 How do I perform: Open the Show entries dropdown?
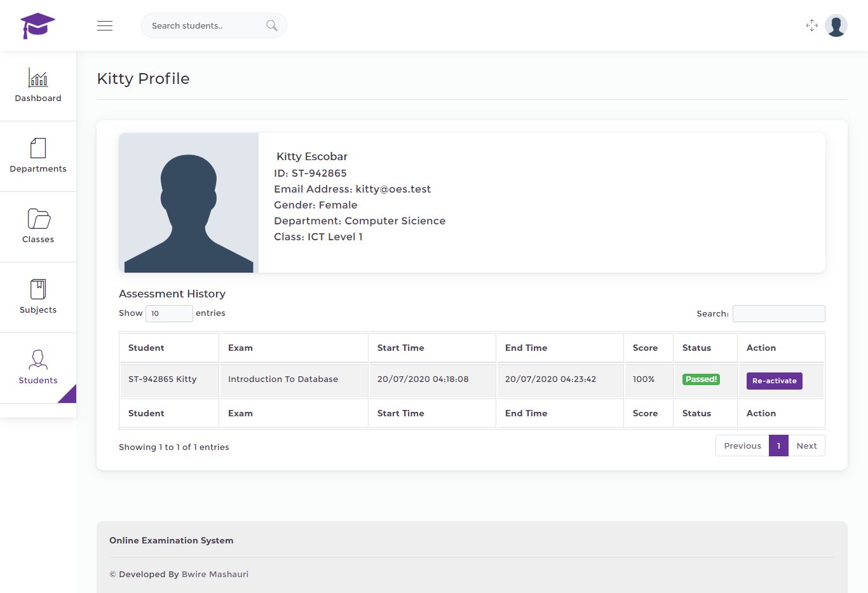click(169, 313)
